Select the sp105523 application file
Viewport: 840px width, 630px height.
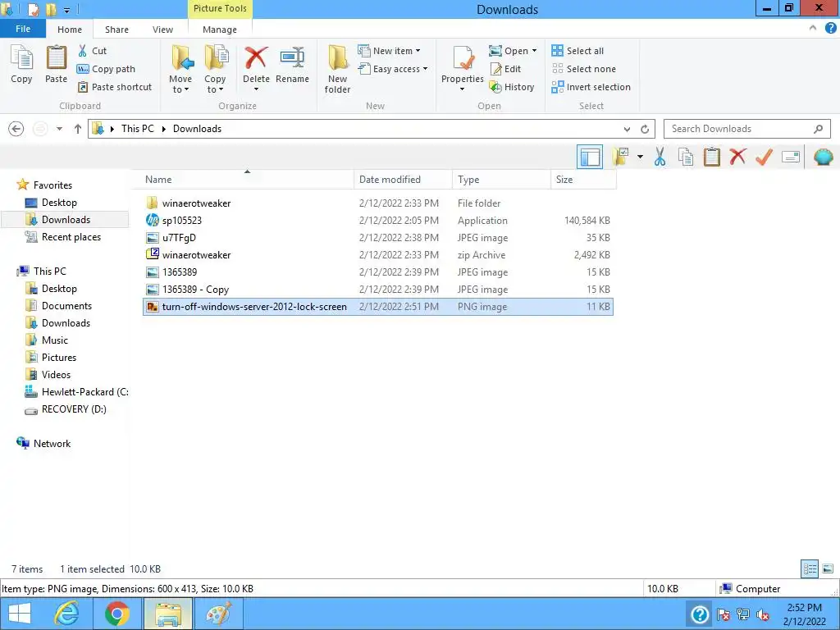378,220
